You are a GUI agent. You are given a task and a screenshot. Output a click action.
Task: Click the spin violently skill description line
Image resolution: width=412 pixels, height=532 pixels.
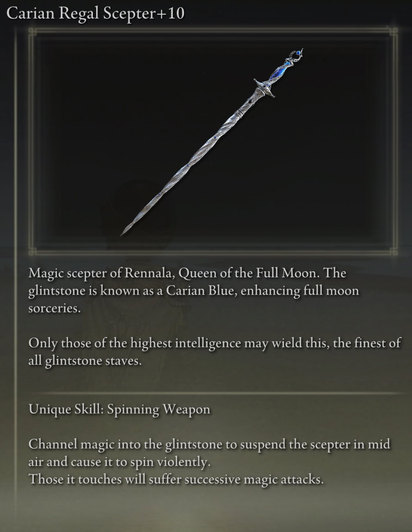click(119, 462)
